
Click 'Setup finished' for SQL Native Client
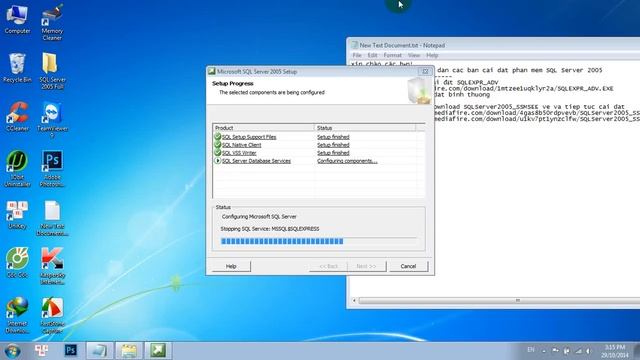(x=333, y=145)
